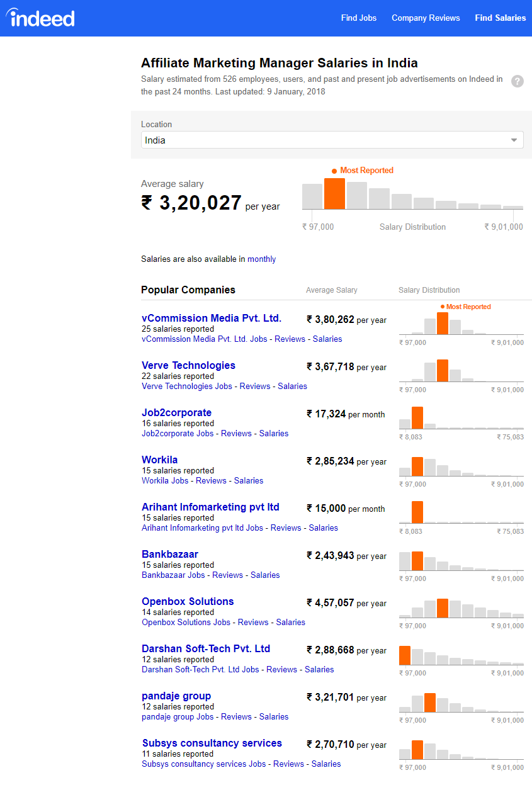Open Bankbazaar Salaries link
The height and width of the screenshot is (785, 532).
click(x=265, y=575)
